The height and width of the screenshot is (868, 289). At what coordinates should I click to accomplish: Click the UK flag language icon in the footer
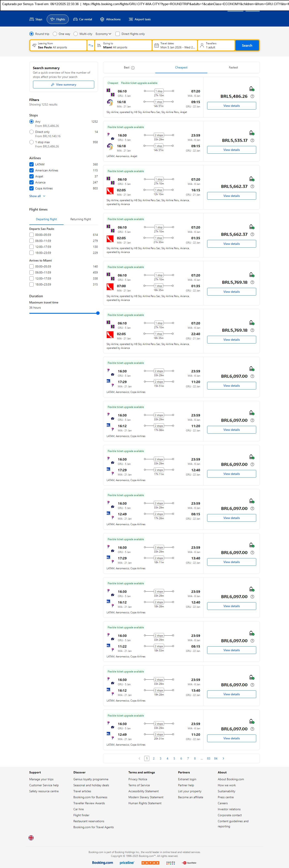[31, 837]
